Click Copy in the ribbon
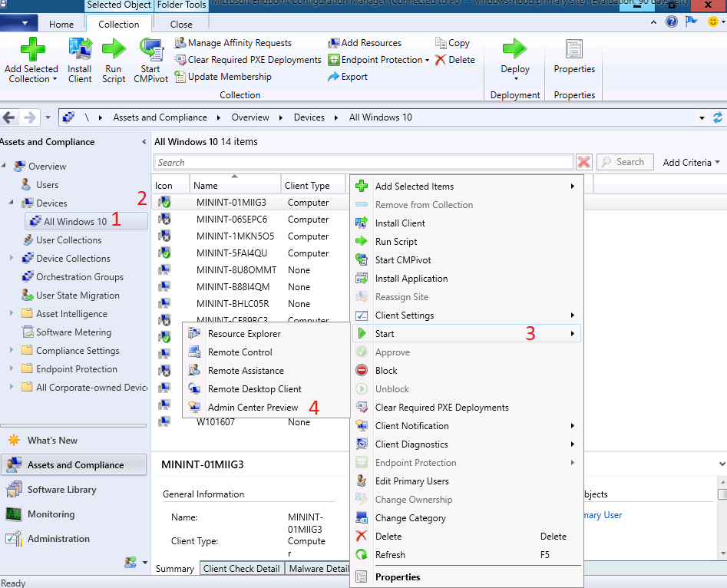727x588 pixels. pyautogui.click(x=452, y=43)
